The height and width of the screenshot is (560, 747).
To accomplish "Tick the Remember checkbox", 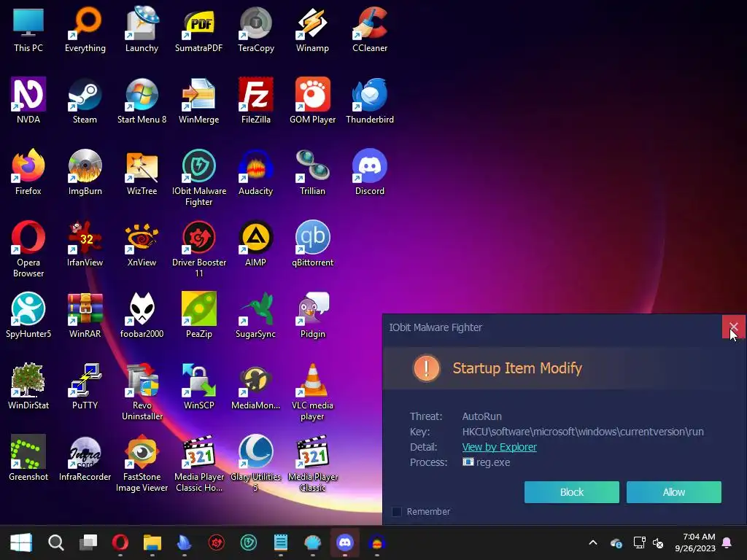I will tap(396, 511).
